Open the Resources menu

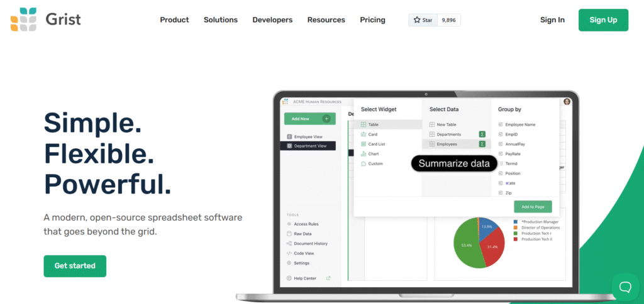pyautogui.click(x=326, y=20)
